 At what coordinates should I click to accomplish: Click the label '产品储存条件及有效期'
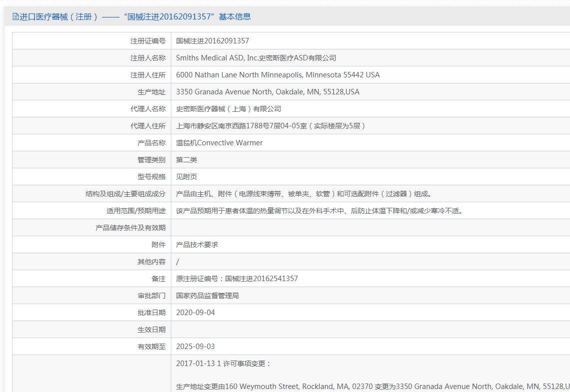tap(130, 228)
